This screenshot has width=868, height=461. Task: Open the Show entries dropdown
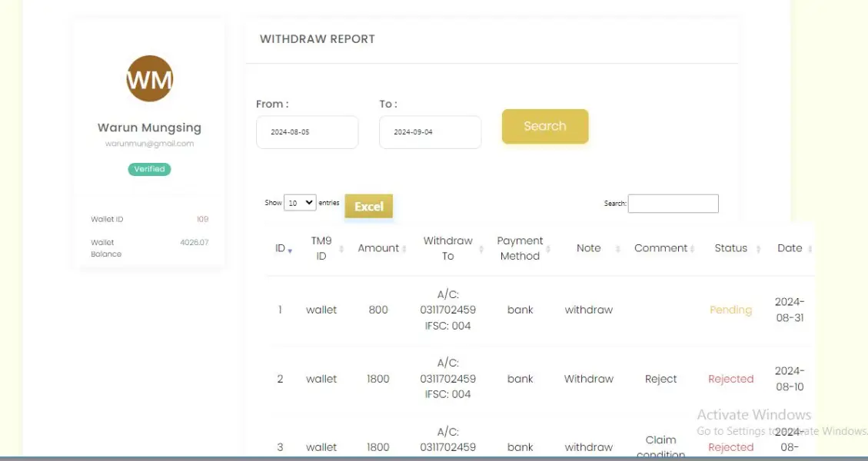point(300,203)
